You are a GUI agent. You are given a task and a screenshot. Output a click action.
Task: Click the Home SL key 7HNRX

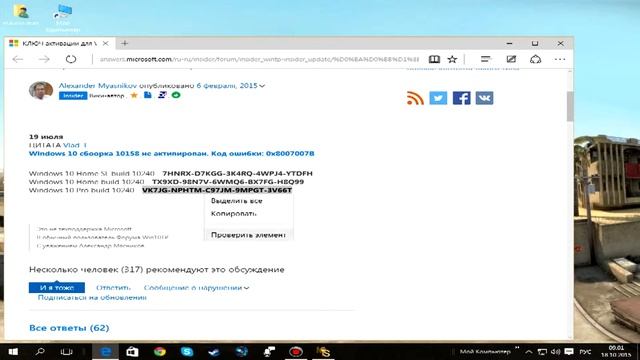click(237, 173)
